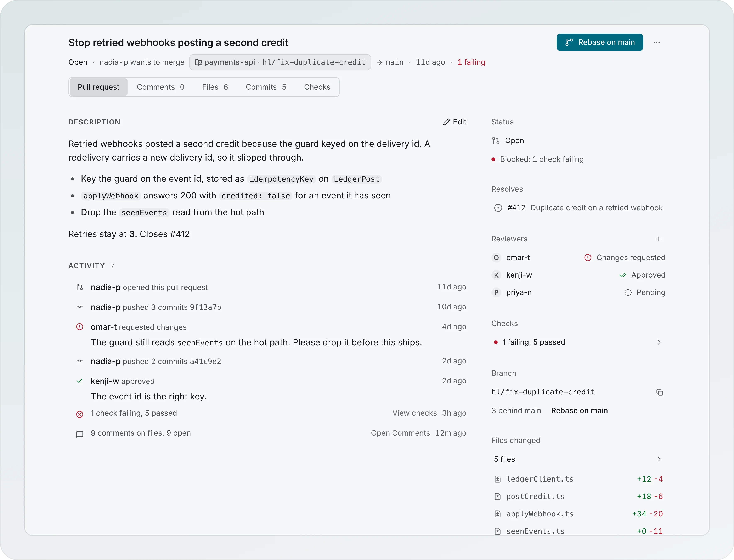This screenshot has width=734, height=560.
Task: Edit the pull request description
Action: tap(454, 122)
